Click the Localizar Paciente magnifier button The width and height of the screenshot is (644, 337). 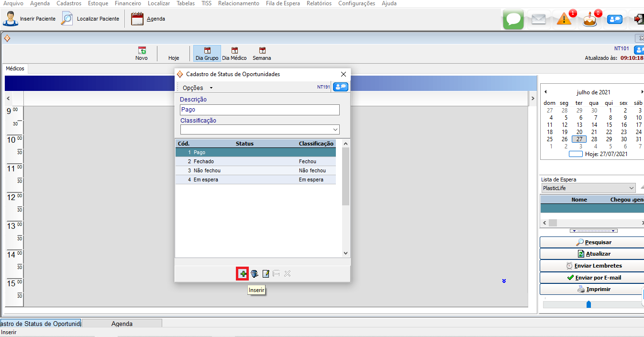point(90,19)
